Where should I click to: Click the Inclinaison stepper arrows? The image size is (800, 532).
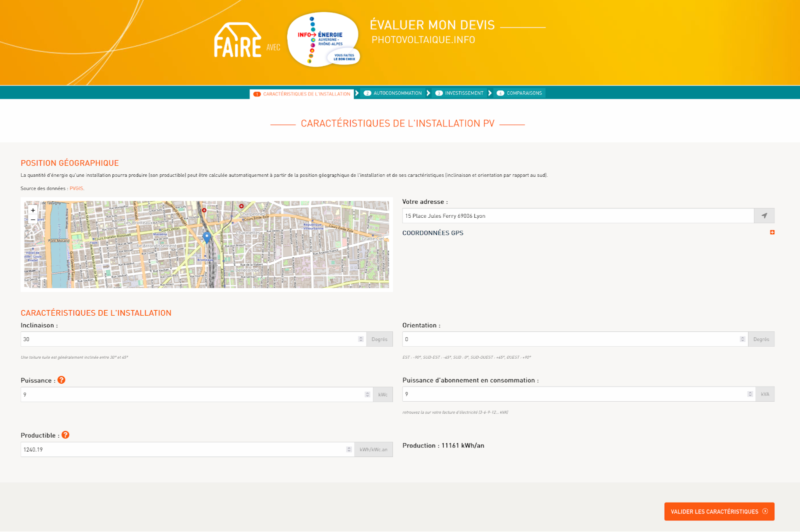(x=361, y=339)
